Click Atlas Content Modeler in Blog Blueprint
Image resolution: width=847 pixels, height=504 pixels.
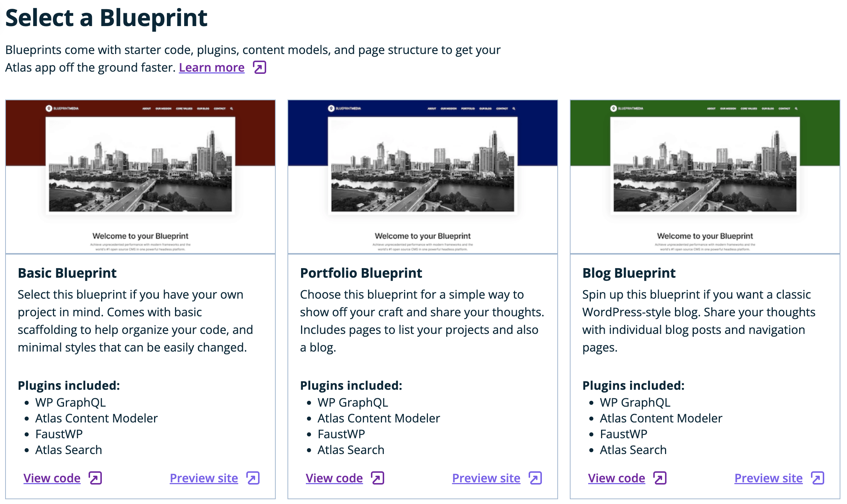click(661, 418)
